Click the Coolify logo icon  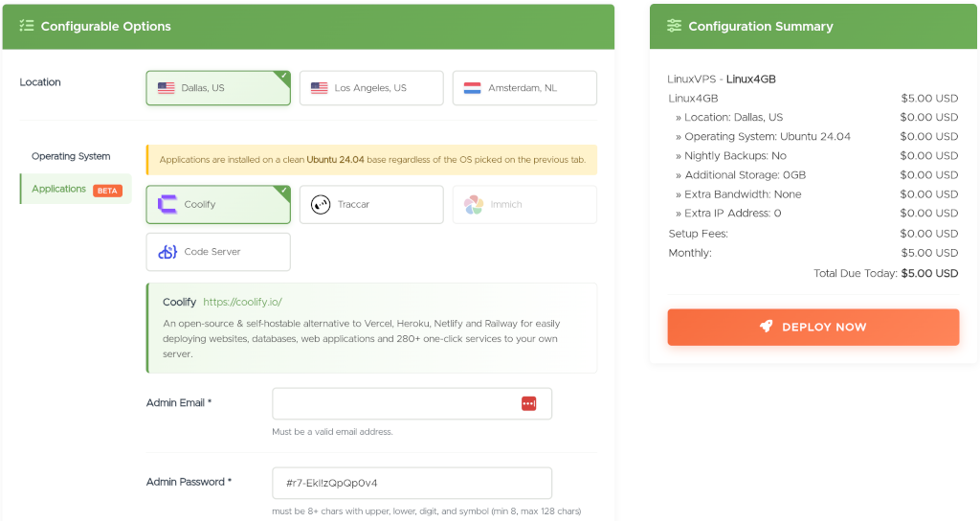tap(167, 204)
